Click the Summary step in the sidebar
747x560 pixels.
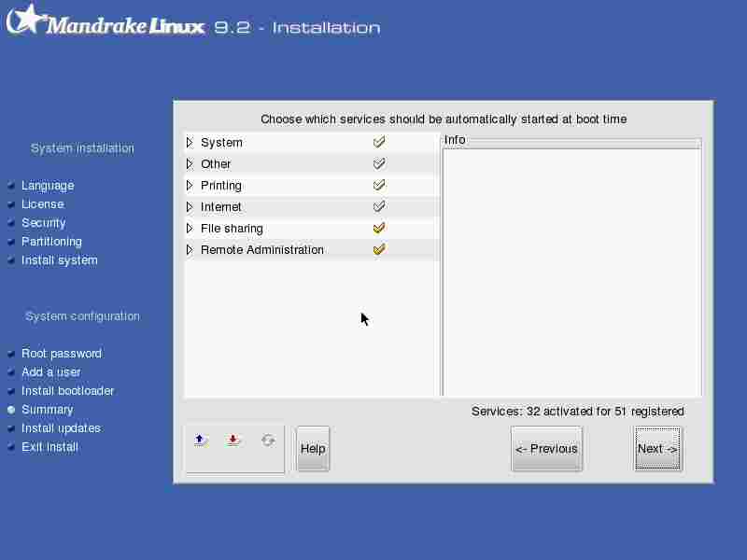48,410
